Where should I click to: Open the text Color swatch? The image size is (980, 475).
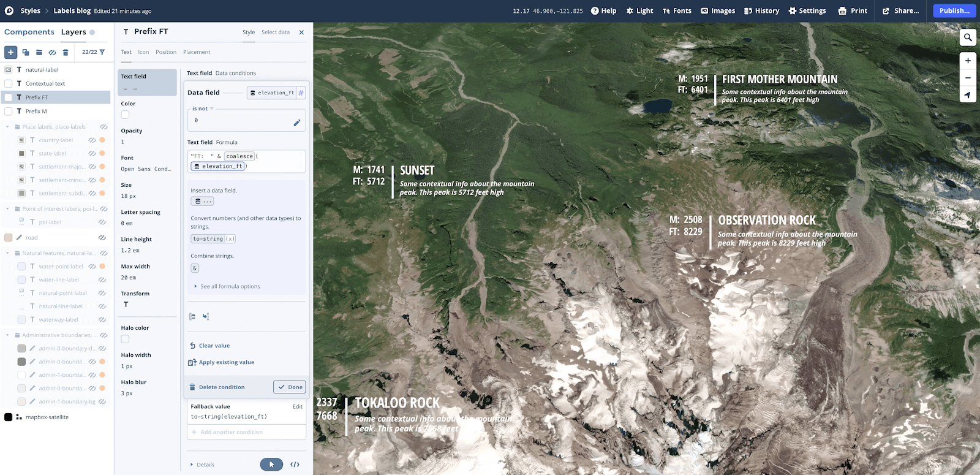(125, 115)
